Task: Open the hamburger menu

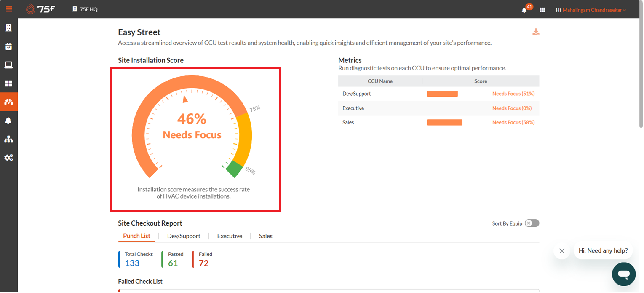Action: [x=9, y=9]
